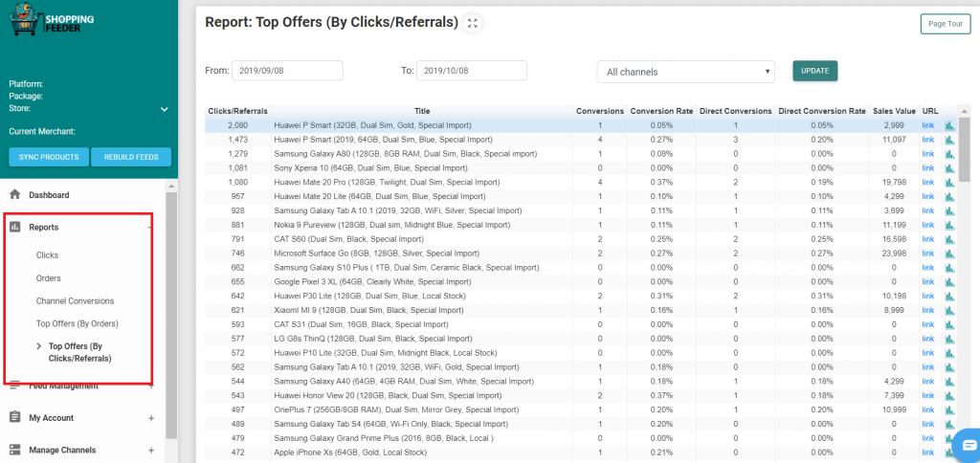
Task: Expand the Manage Channels menu plus
Action: point(150,450)
